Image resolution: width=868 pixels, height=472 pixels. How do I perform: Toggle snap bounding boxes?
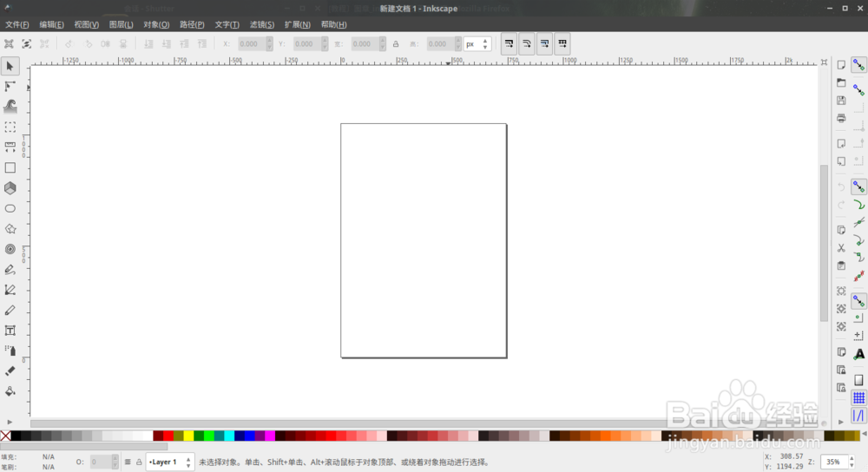[858, 89]
